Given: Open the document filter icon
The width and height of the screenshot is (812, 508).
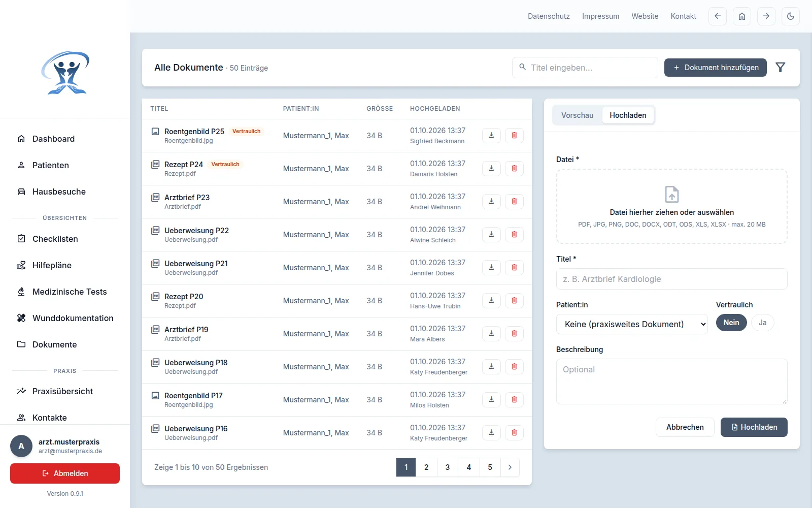Looking at the screenshot, I should (x=781, y=68).
